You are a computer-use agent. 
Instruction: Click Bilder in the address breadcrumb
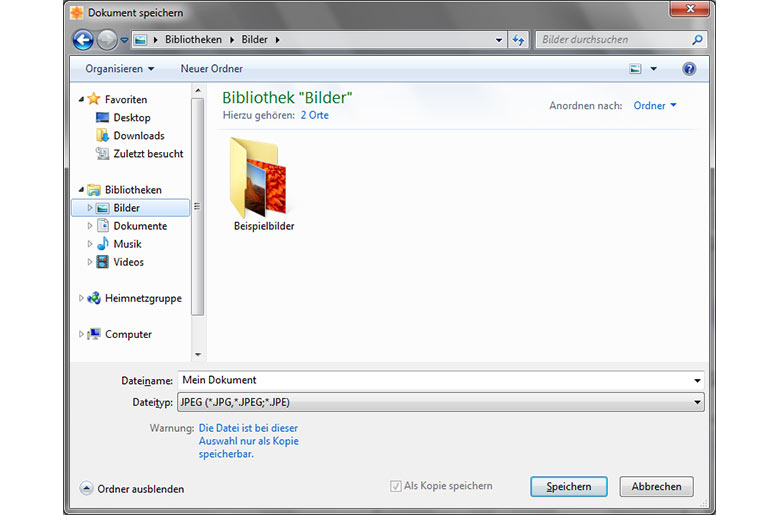(x=254, y=39)
